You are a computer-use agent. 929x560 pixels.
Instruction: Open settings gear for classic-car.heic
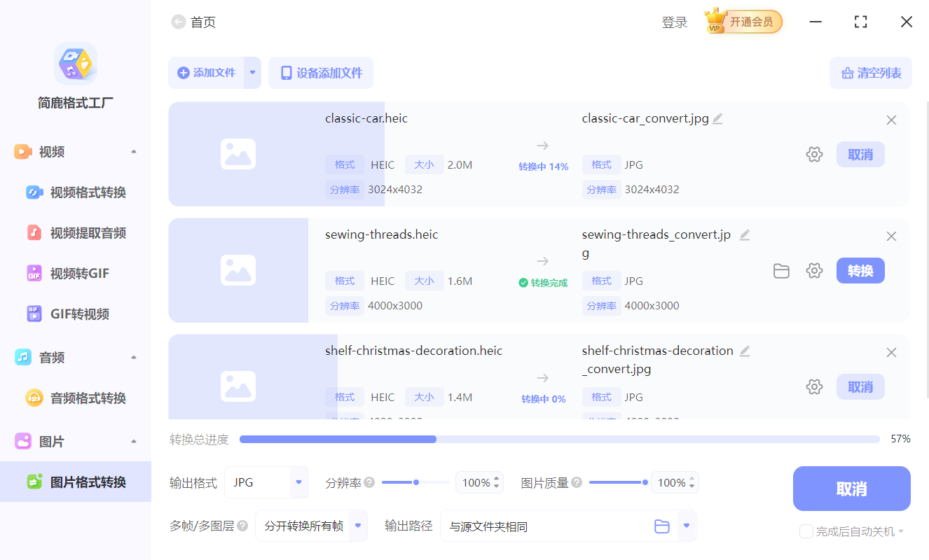(814, 155)
